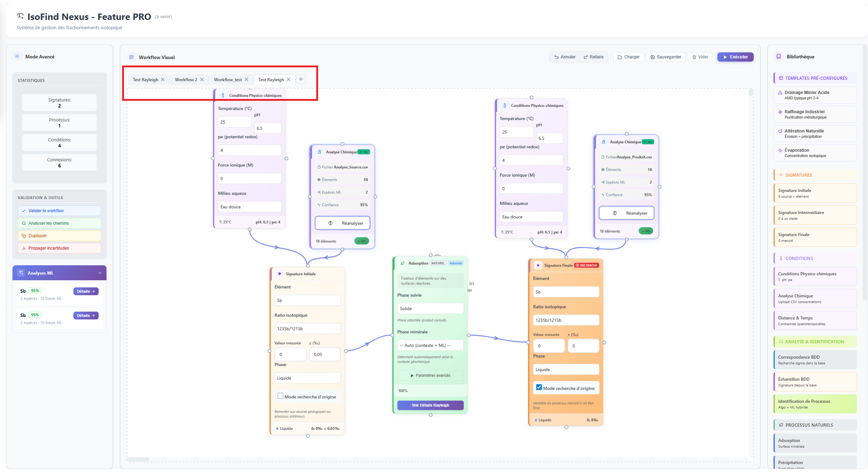Select first Test Rayleigh tab
Screen dimensions: 868x474
145,79
